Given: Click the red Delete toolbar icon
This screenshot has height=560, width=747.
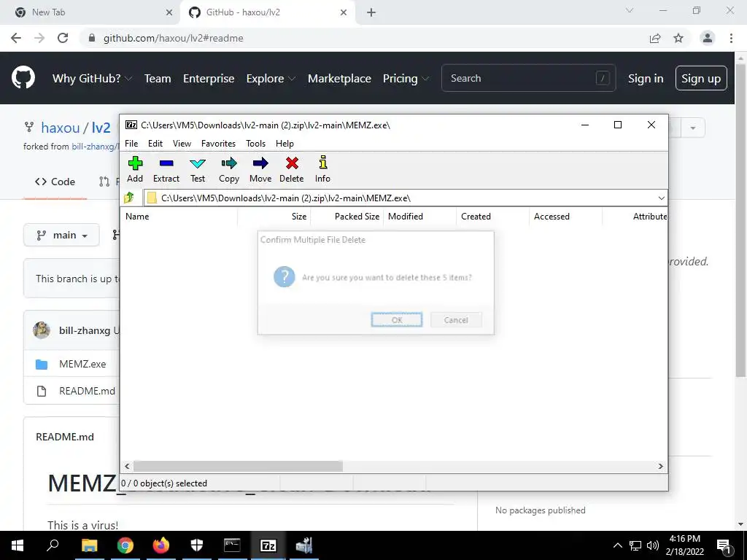Looking at the screenshot, I should tap(292, 169).
